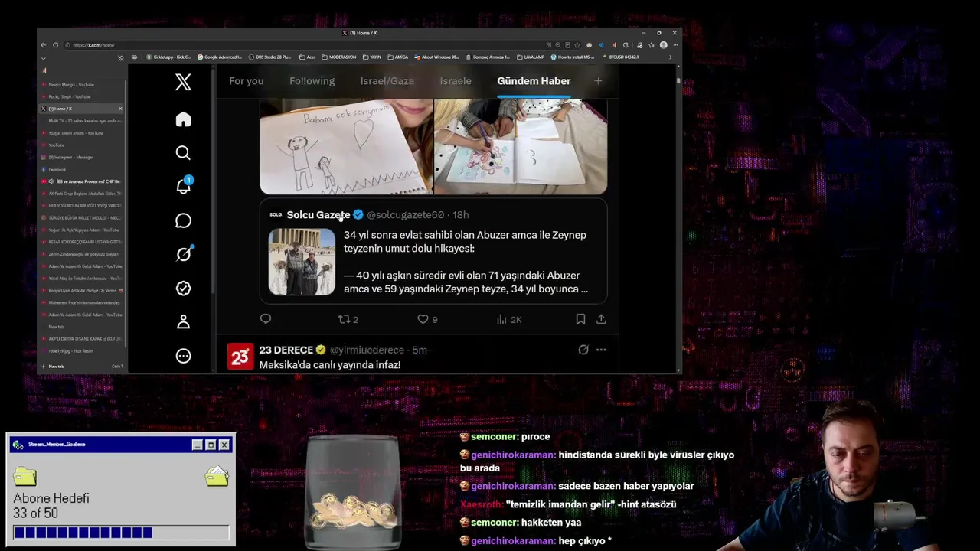
Task: Switch to Yozgat seçim anketi YouTube tab
Action: (82, 133)
